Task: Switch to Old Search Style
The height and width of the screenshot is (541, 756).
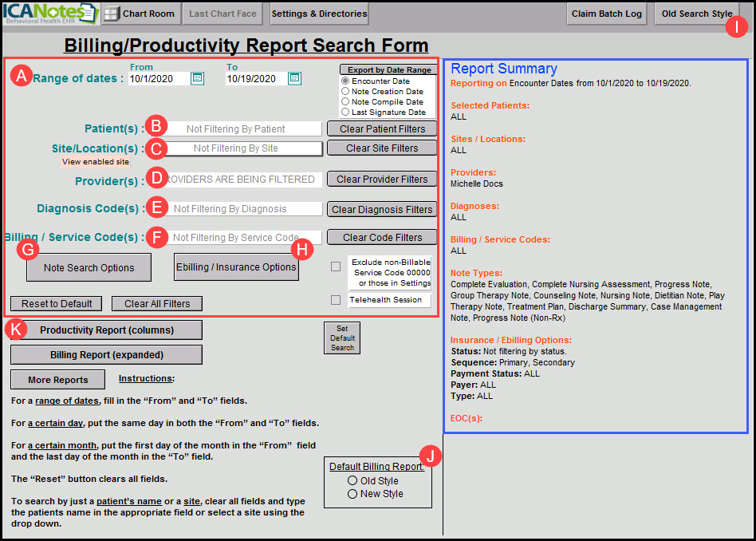Action: point(696,14)
